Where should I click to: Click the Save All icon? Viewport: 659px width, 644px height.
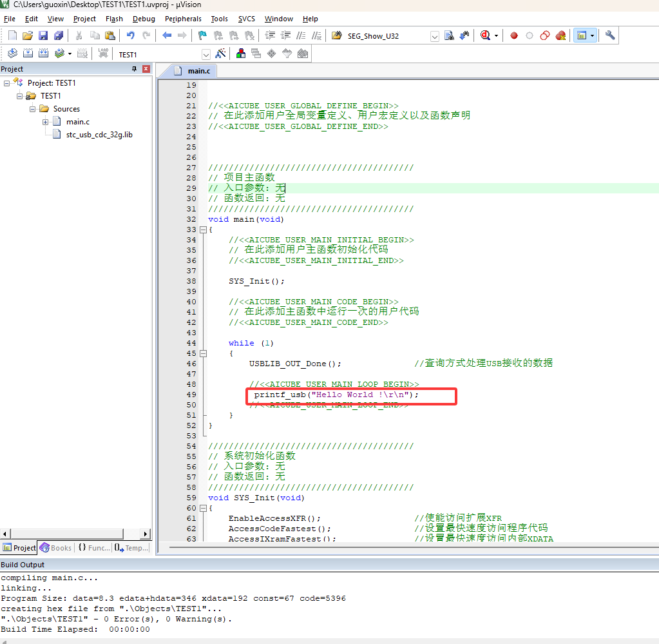click(59, 35)
